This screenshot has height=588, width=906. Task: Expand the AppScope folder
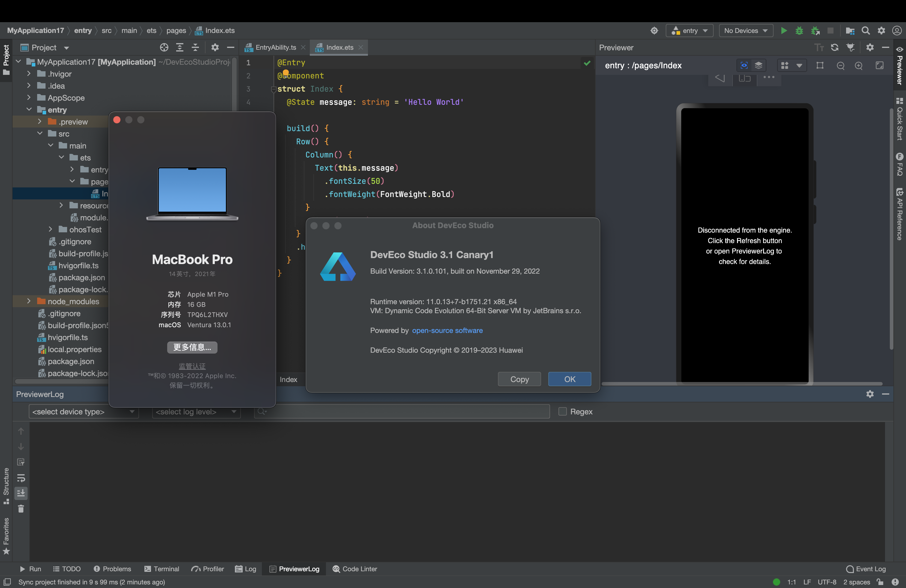29,98
